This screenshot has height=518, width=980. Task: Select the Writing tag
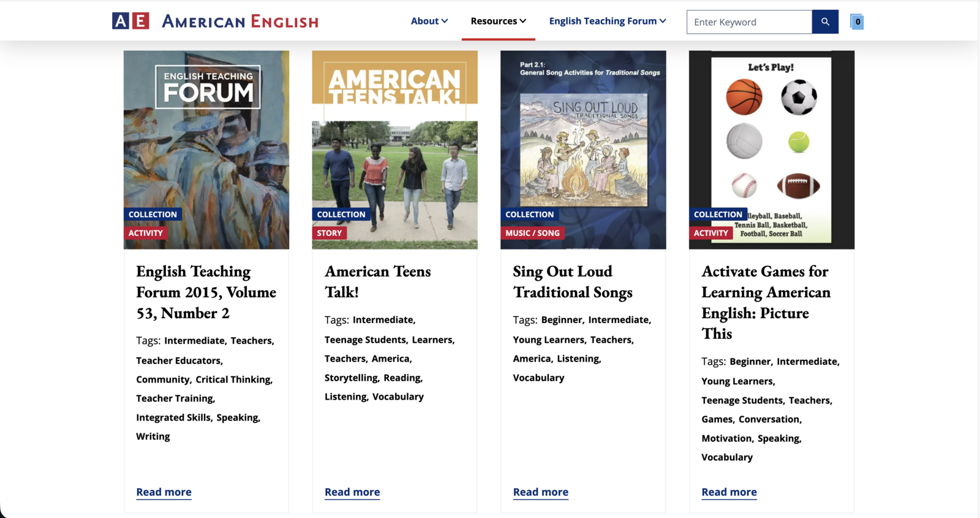[153, 436]
